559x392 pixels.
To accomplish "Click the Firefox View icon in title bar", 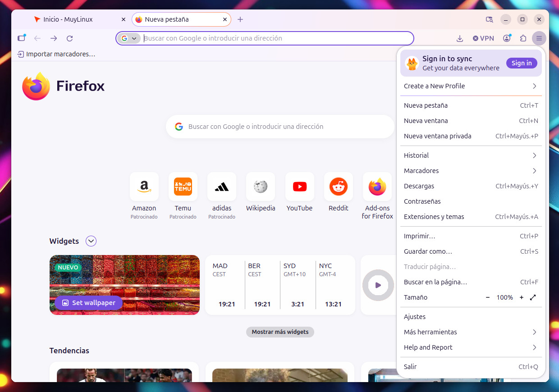I will 489,19.
